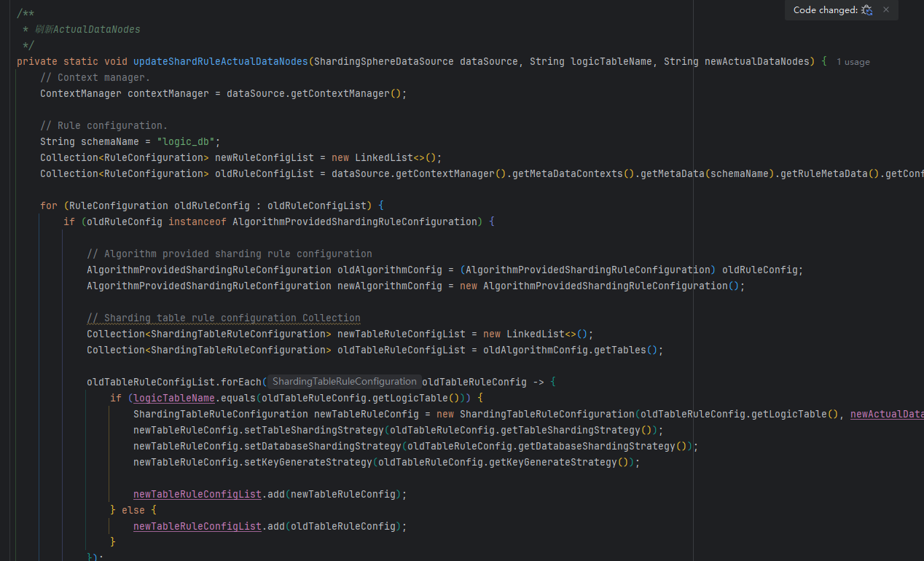This screenshot has height=561, width=924.
Task: Click the ShardingTableRuleConfiguration lambda type hint
Action: pos(344,382)
